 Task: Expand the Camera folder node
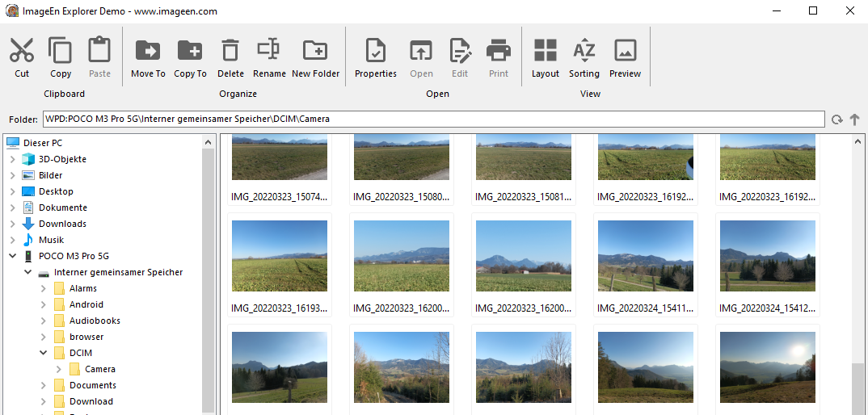[59, 369]
